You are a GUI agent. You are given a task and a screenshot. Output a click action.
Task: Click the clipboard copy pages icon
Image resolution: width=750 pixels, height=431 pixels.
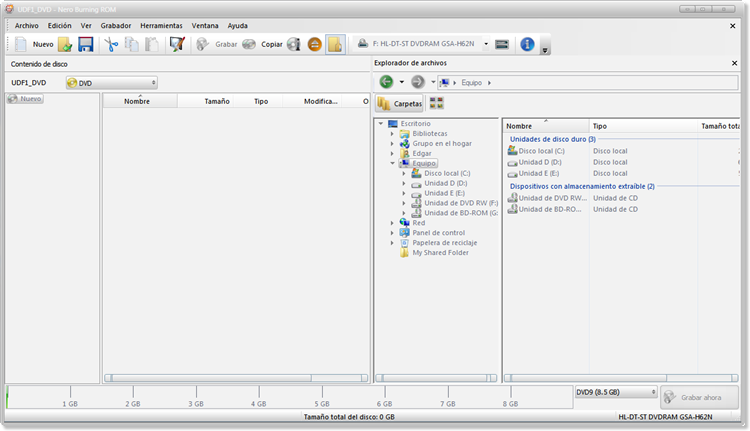[x=132, y=44]
